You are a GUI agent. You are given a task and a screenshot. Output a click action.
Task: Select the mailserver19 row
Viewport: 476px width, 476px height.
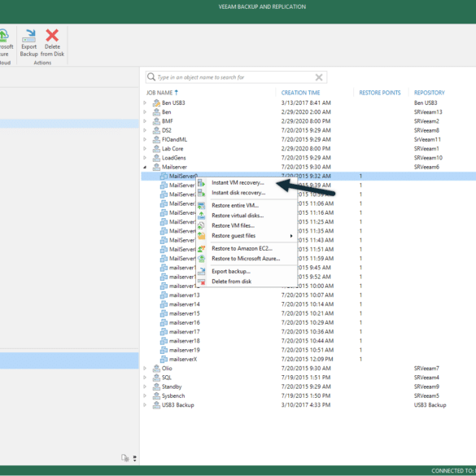(308, 350)
